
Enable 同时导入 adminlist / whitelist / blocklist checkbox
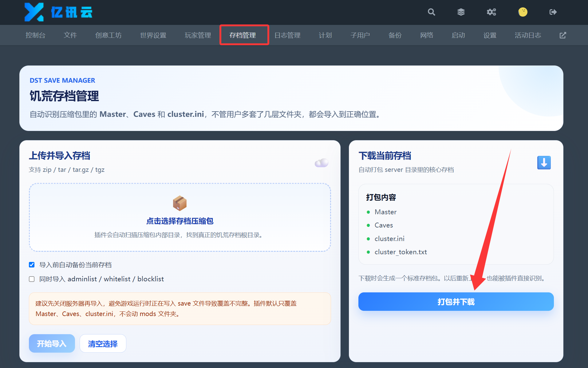(32, 279)
